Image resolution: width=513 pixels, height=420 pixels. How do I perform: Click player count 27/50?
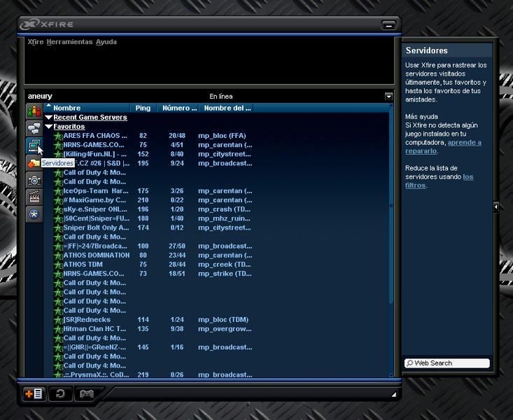(x=177, y=246)
